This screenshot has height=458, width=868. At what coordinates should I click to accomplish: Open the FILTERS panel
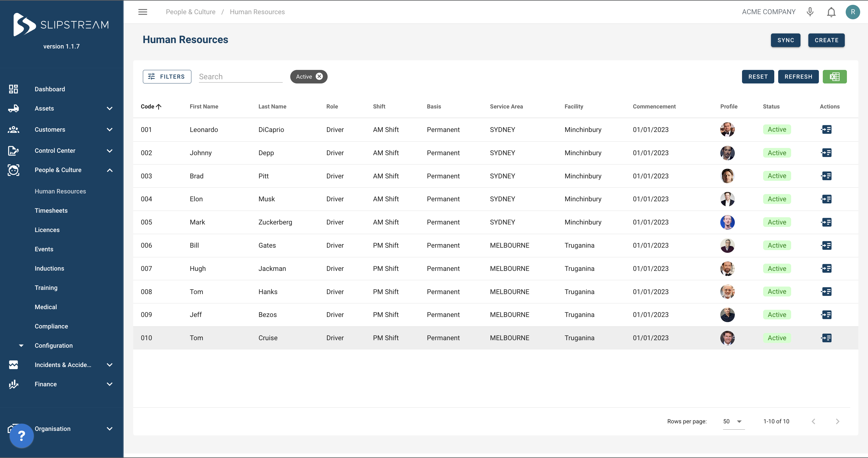pyautogui.click(x=167, y=77)
